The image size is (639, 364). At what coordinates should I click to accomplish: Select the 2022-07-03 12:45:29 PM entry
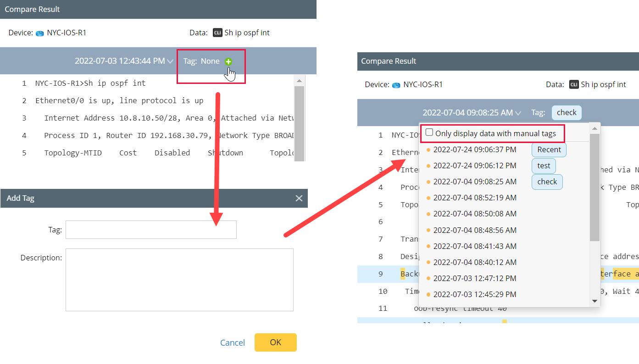(x=475, y=293)
